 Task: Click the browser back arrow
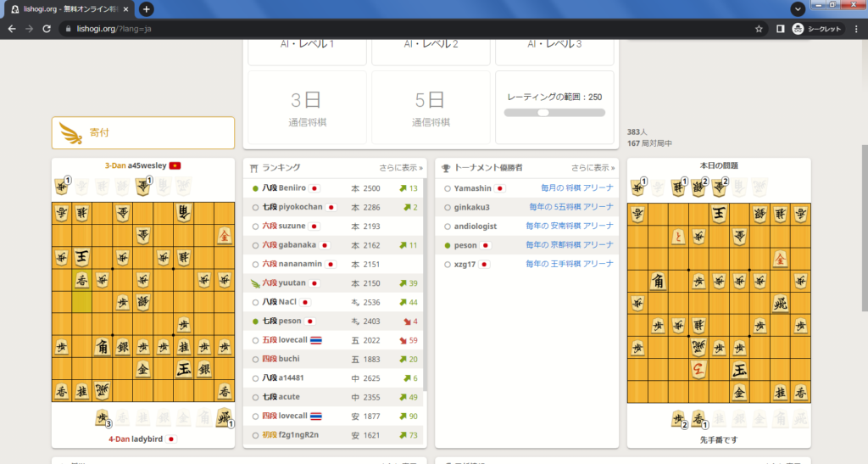[12, 29]
